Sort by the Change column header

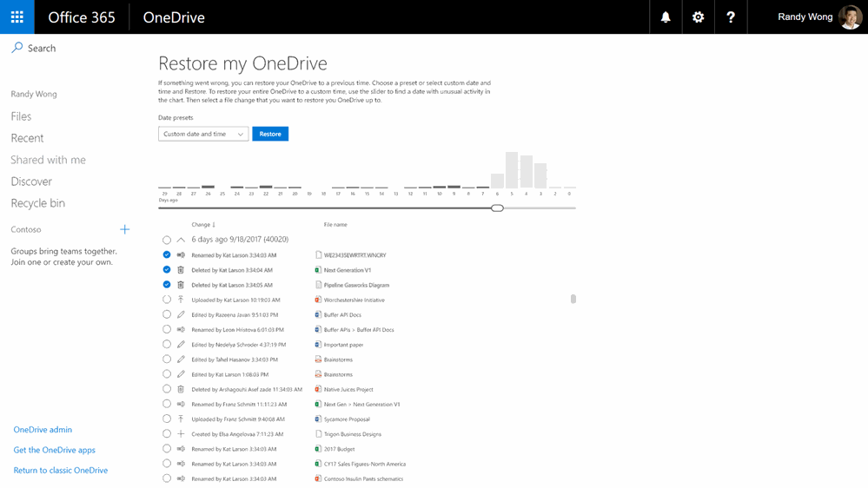(x=203, y=225)
